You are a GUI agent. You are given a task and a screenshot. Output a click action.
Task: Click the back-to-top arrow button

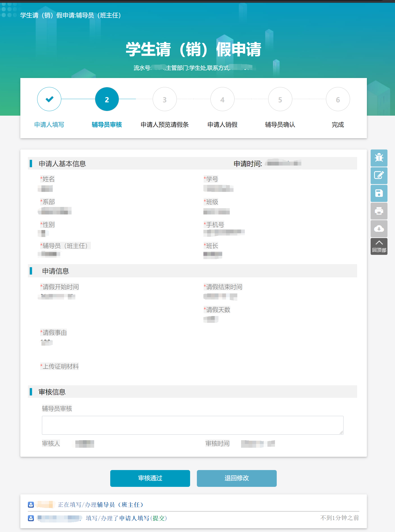coord(379,246)
